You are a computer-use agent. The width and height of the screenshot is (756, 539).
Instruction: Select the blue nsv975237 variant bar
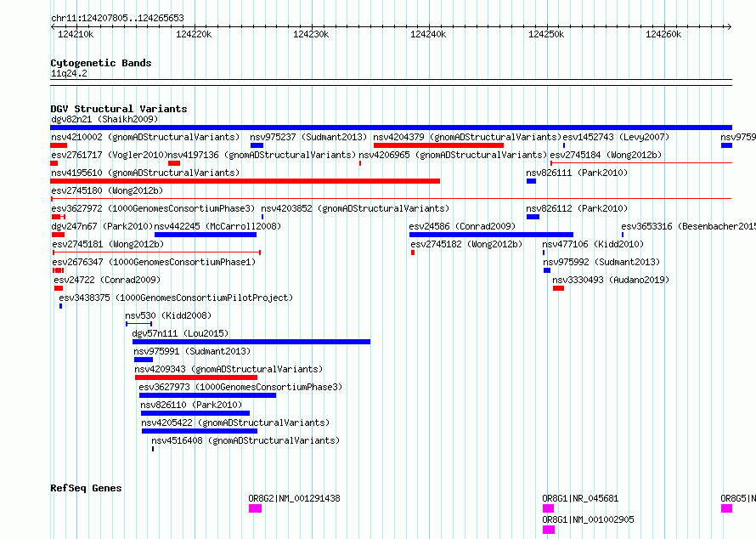[x=257, y=145]
